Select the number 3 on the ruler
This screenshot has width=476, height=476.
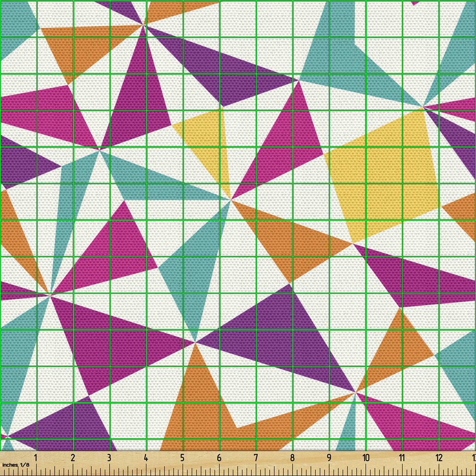click(x=109, y=458)
